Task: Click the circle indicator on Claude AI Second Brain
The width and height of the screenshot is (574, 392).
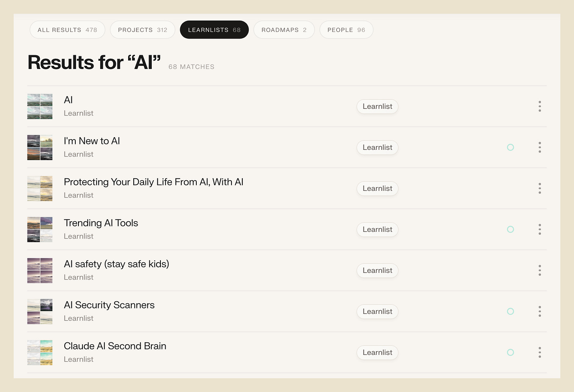Action: (511, 353)
